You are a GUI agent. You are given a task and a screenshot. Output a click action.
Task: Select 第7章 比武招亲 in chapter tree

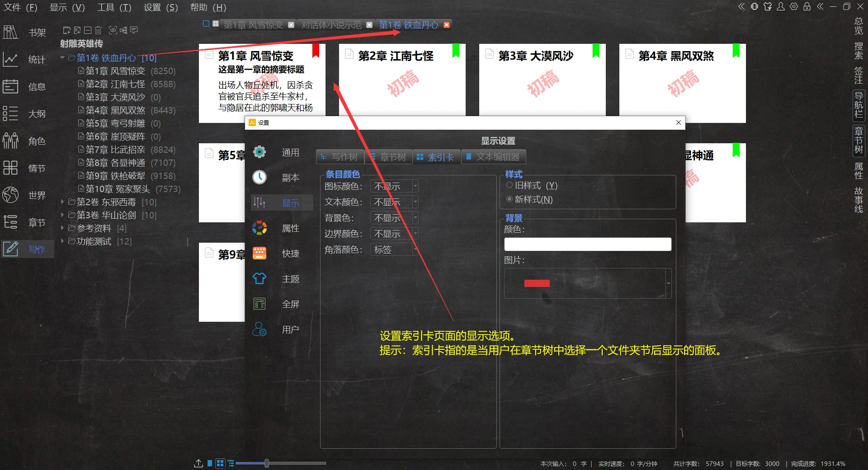point(126,150)
